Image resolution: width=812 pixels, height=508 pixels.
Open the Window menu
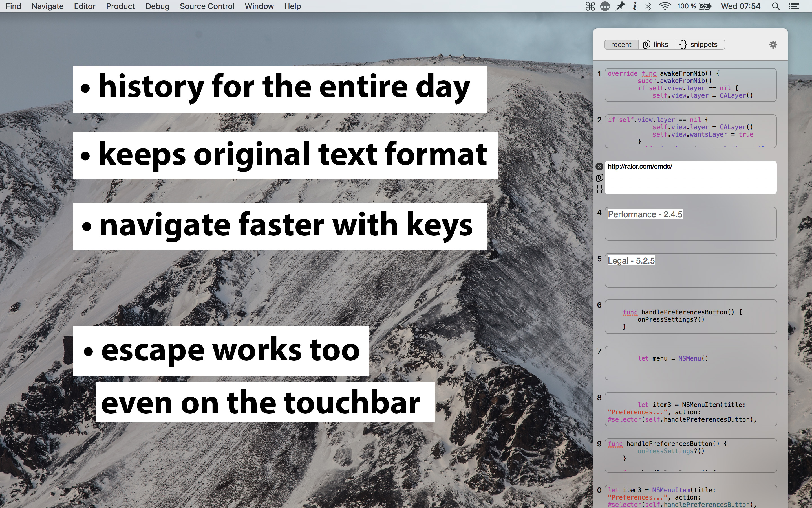pyautogui.click(x=259, y=6)
